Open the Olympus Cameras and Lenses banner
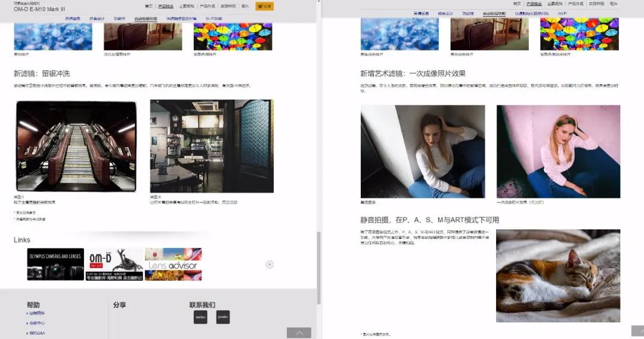644x339 pixels. (x=55, y=265)
